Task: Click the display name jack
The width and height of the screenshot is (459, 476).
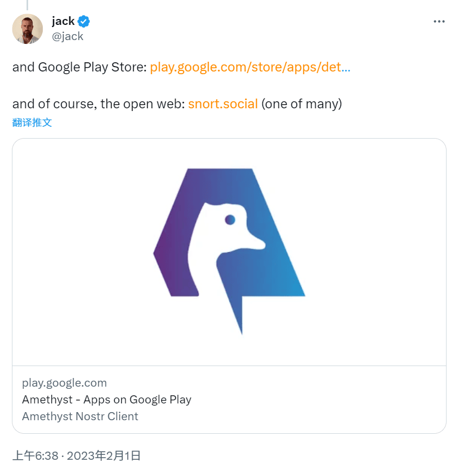Action: pos(63,21)
